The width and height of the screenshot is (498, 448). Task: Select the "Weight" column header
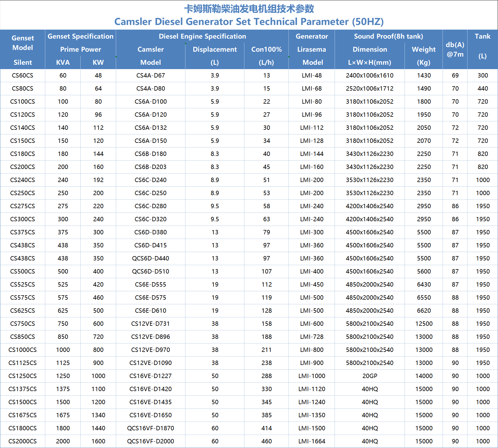click(424, 49)
